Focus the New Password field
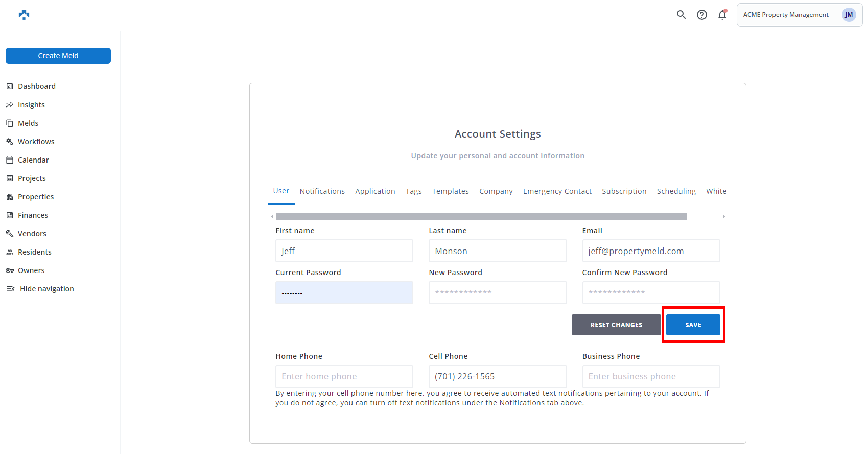Screen dimensions: 868x454 click(498, 292)
